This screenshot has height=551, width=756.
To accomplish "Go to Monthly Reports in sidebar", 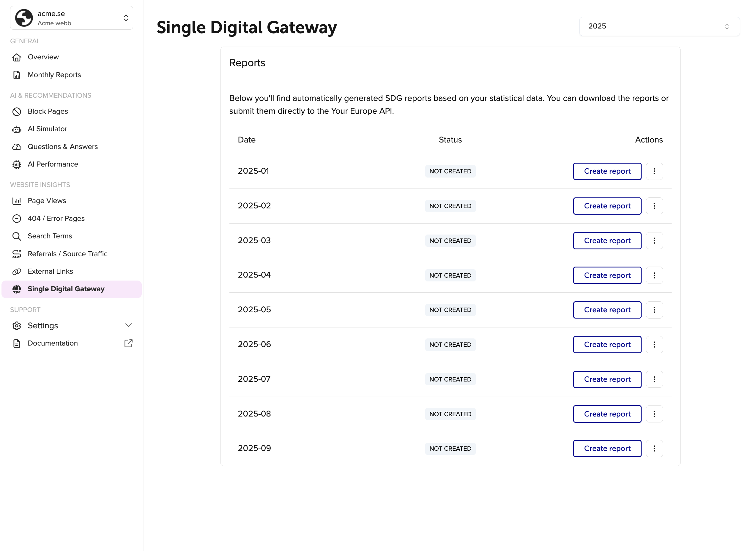I will [54, 75].
